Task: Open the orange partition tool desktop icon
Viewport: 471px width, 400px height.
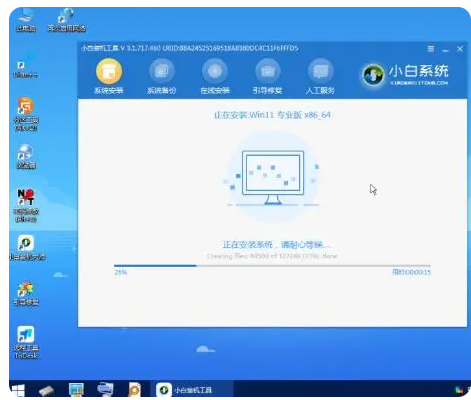Action: tap(26, 114)
